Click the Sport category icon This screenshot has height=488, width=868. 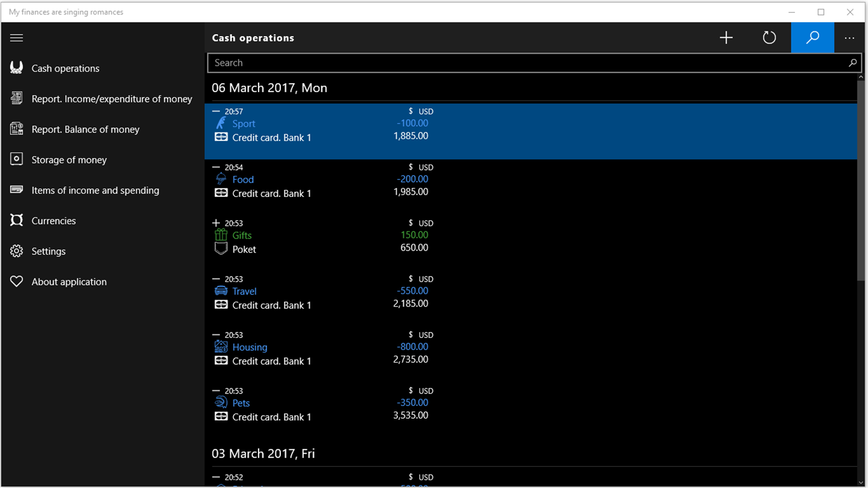tap(221, 123)
